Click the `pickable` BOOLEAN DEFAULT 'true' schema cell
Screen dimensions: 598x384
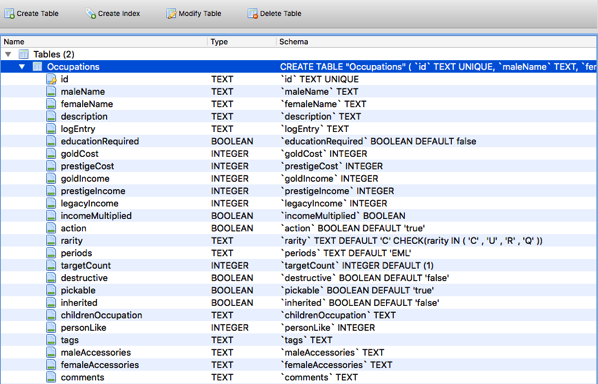click(x=357, y=290)
